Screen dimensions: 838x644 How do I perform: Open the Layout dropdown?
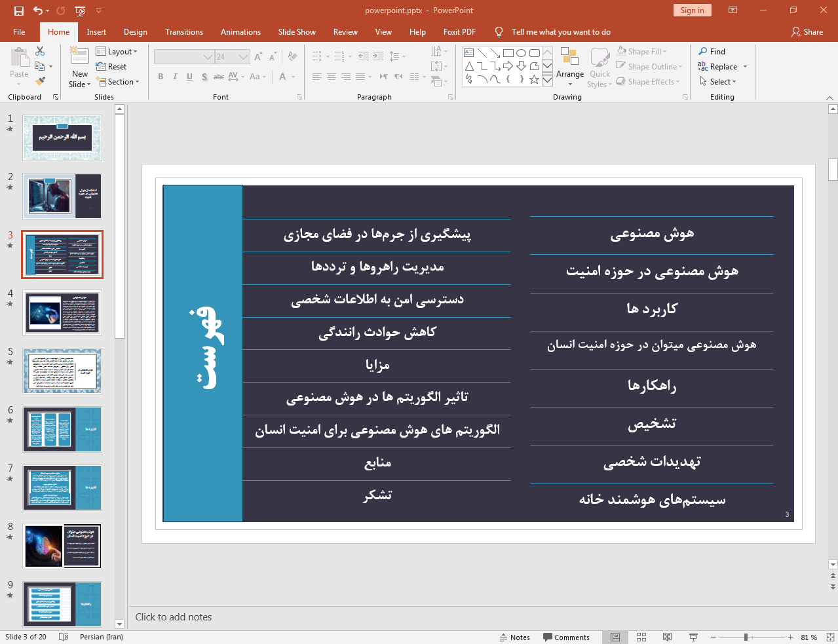tap(117, 52)
